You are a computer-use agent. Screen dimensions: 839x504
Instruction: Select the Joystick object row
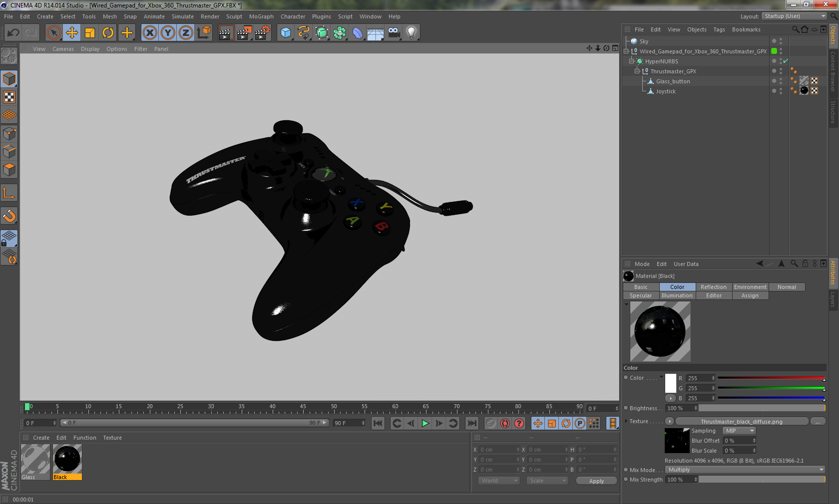[x=666, y=91]
